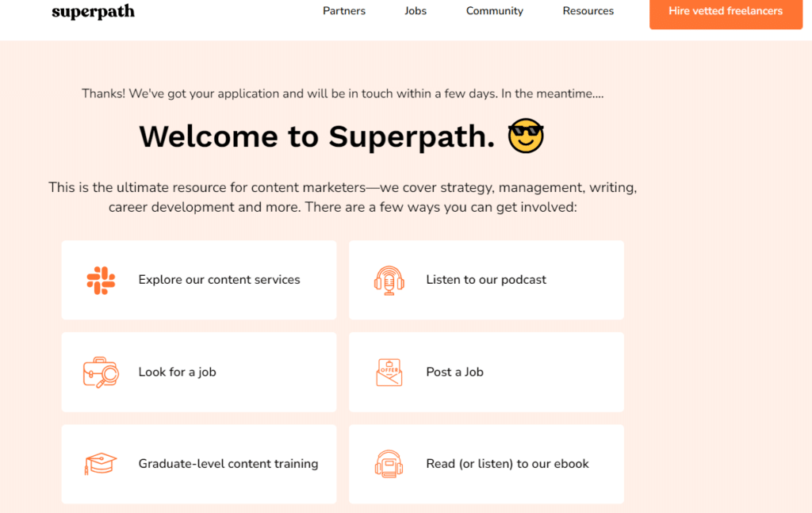Click the Thanks application confirmation text

click(343, 94)
